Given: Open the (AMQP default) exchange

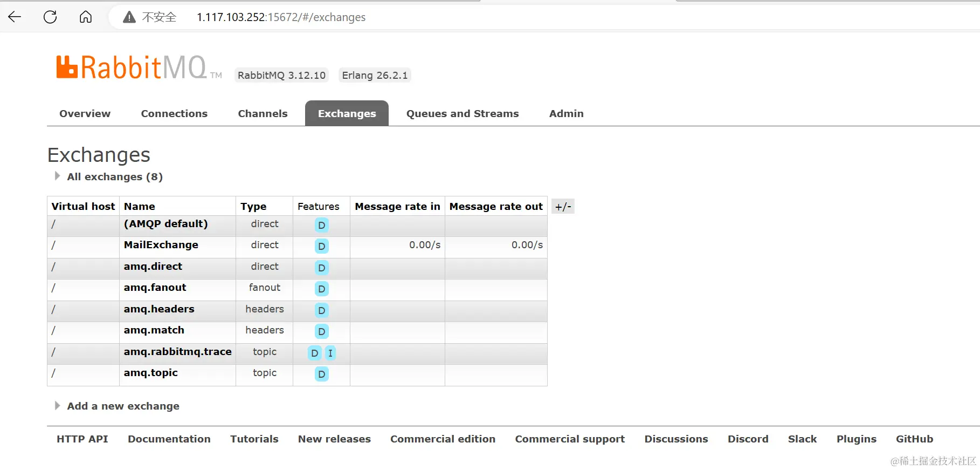Looking at the screenshot, I should [x=165, y=223].
